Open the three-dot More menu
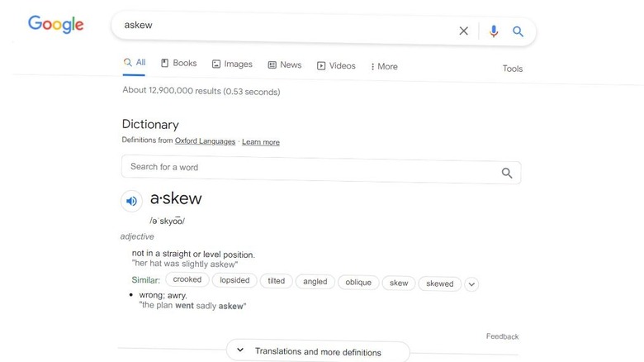The image size is (644, 362). click(x=384, y=66)
